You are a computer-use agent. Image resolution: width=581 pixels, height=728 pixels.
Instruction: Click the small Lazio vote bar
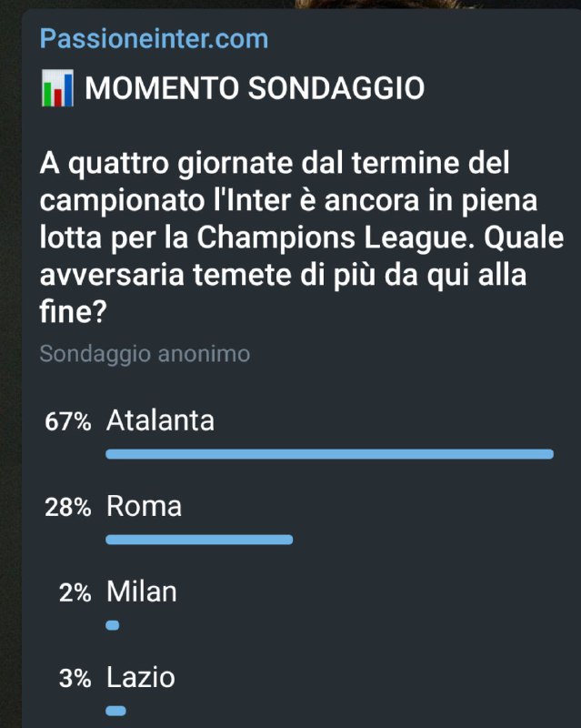point(115,711)
